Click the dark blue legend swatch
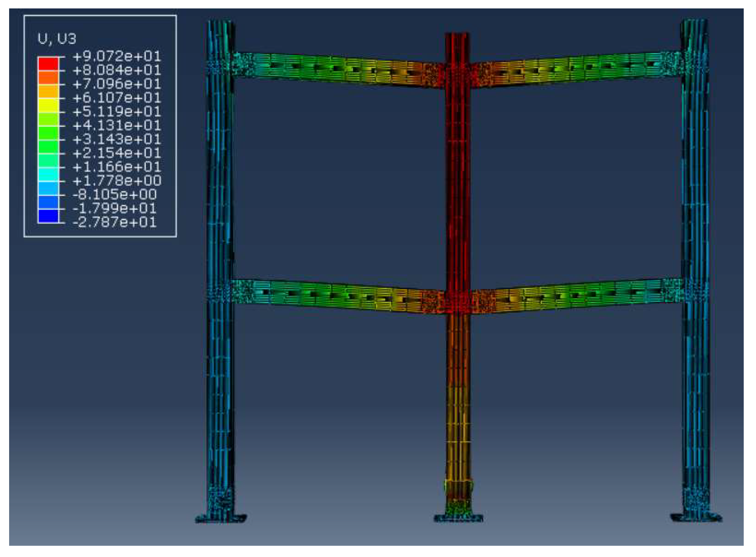 48,216
